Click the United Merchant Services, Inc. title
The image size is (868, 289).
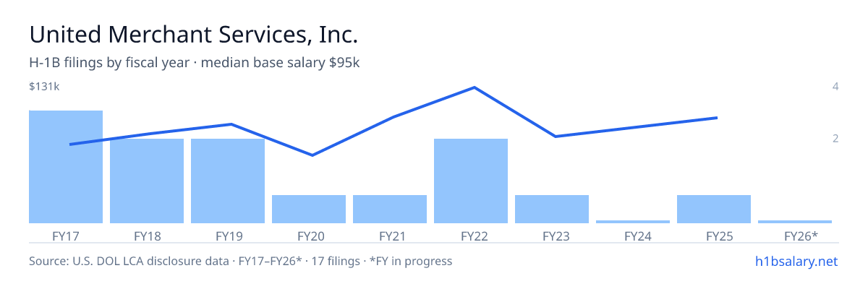pos(194,34)
